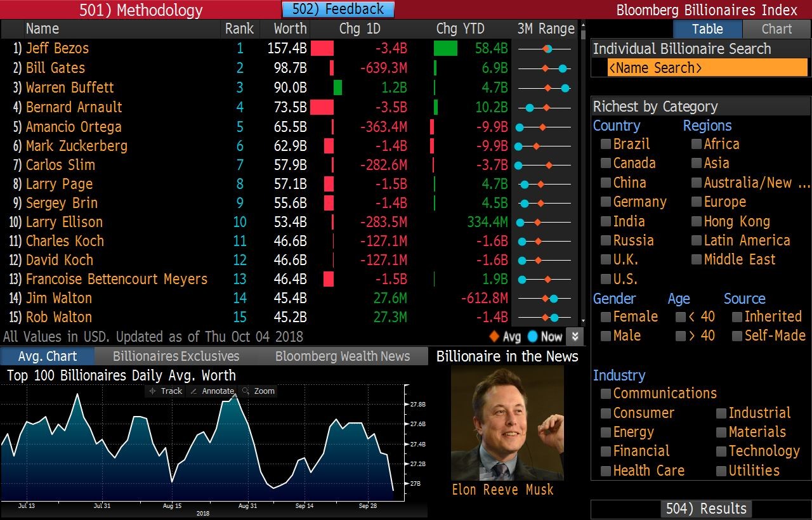Image resolution: width=812 pixels, height=520 pixels.
Task: Filter by Female gender checkbox
Action: pyautogui.click(x=606, y=317)
